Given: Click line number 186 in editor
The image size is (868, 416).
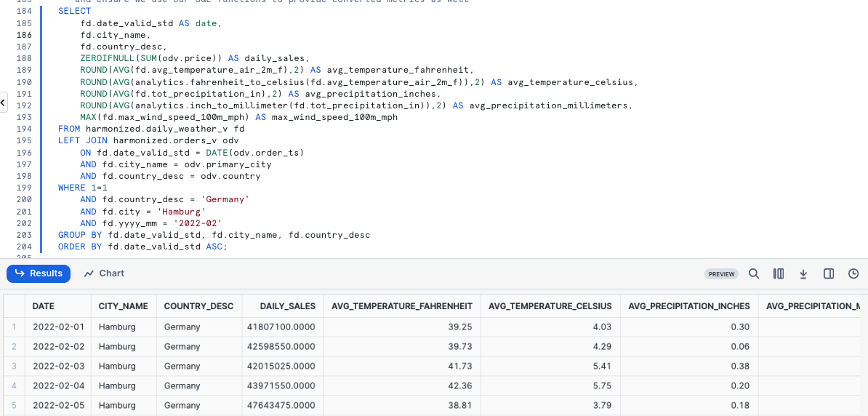Looking at the screenshot, I should point(25,35).
